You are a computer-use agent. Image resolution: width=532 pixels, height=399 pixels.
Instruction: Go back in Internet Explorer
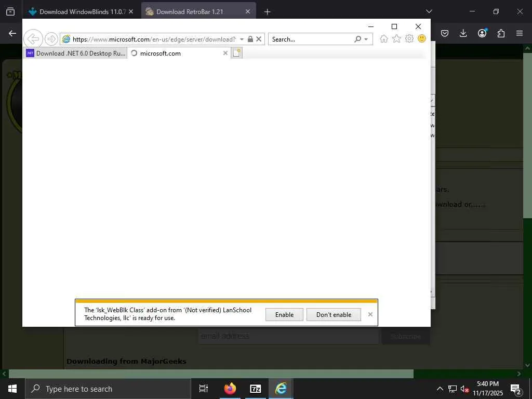tap(33, 39)
